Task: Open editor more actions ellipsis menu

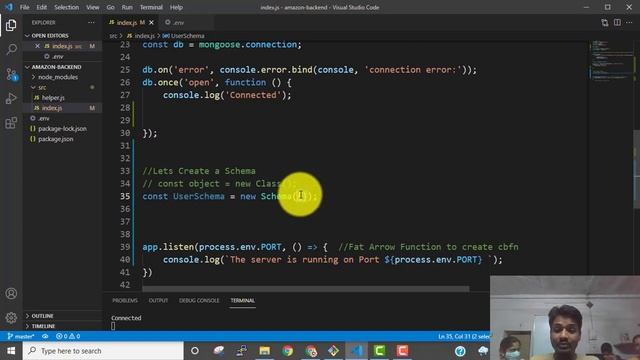Action: (x=629, y=22)
